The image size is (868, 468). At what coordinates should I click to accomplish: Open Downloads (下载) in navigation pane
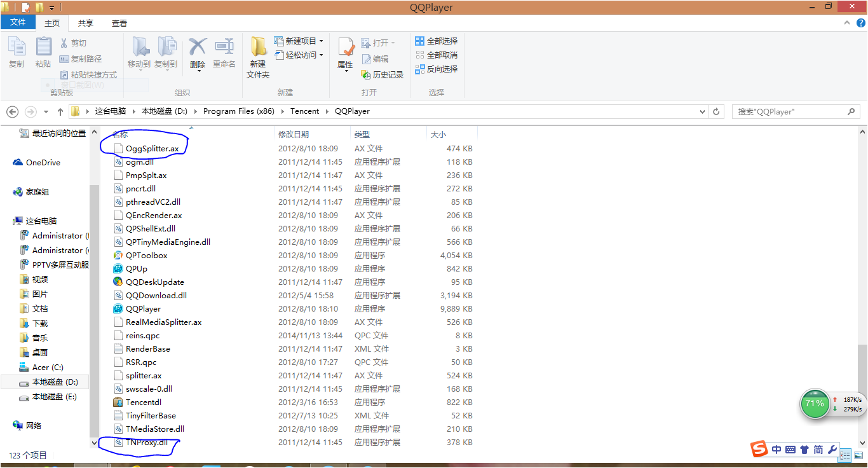pyautogui.click(x=40, y=323)
